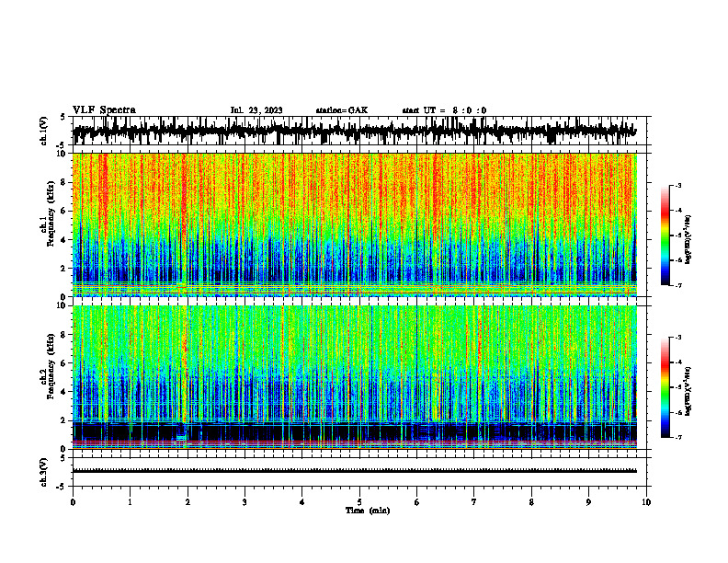The width and height of the screenshot is (728, 563).
Task: Click the "VLF Spectra" plot title
Action: (x=104, y=110)
